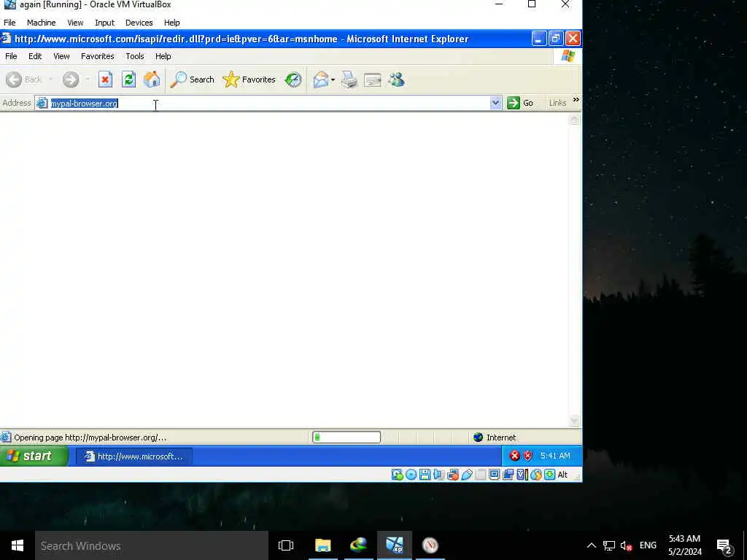
Task: Click inside the address field with mypal-browser.org
Action: [270, 104]
